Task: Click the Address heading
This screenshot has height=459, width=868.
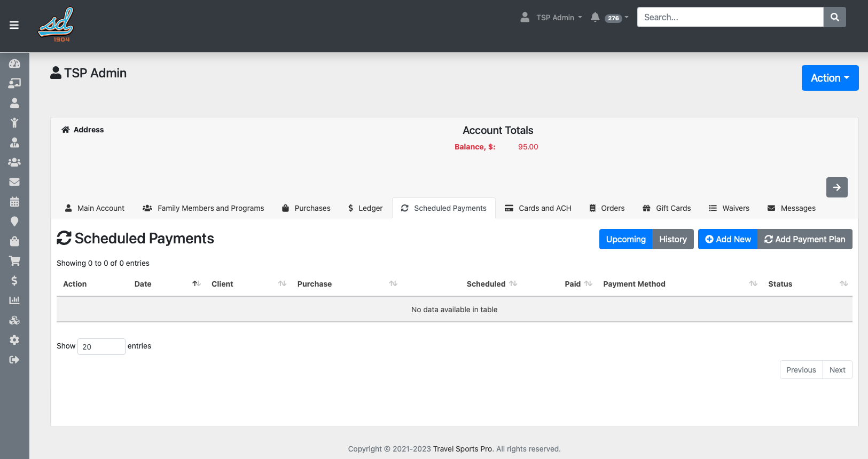Action: tap(83, 130)
